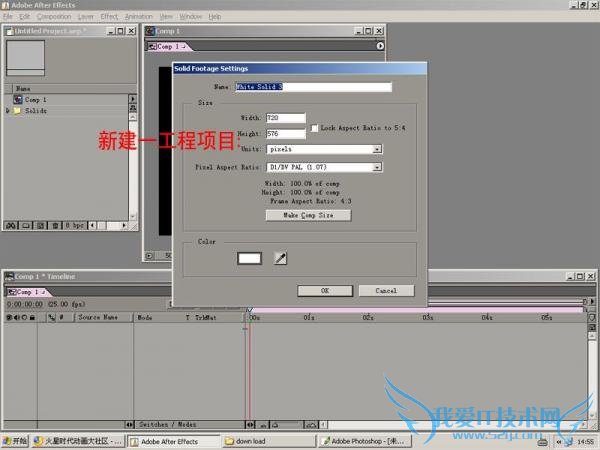
Task: Open Pixel Aspect Ratio D1/DV PAL dropdown
Action: (377, 167)
